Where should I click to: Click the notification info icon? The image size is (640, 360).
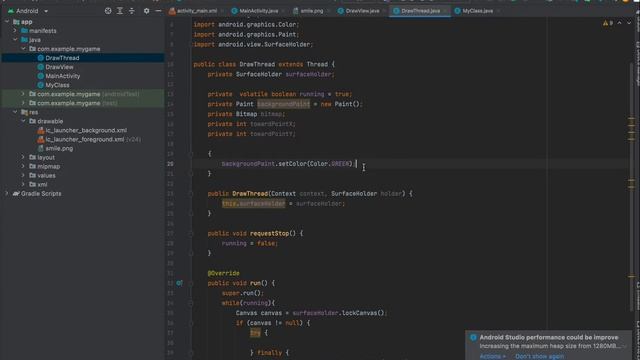(473, 338)
